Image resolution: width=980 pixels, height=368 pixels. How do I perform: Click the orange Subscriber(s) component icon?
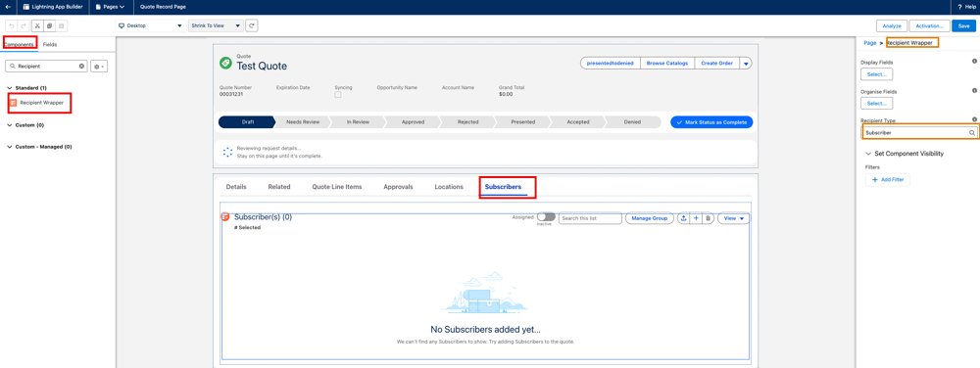[225, 217]
